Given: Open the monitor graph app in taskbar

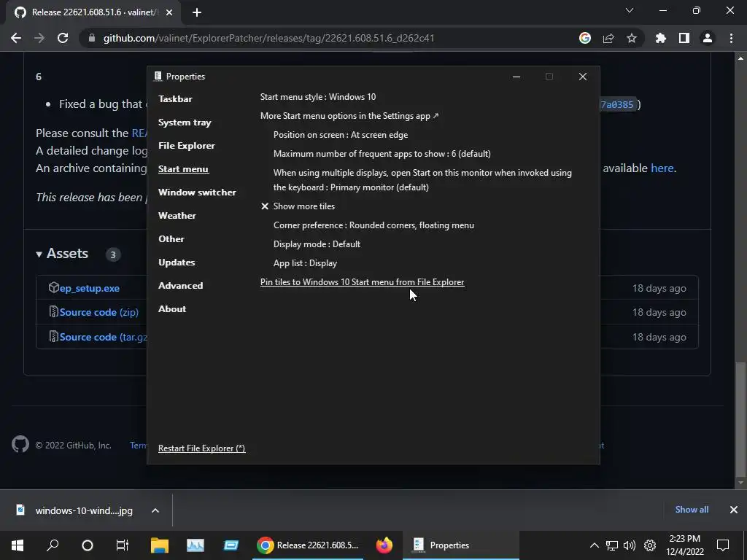Looking at the screenshot, I should click(196, 545).
